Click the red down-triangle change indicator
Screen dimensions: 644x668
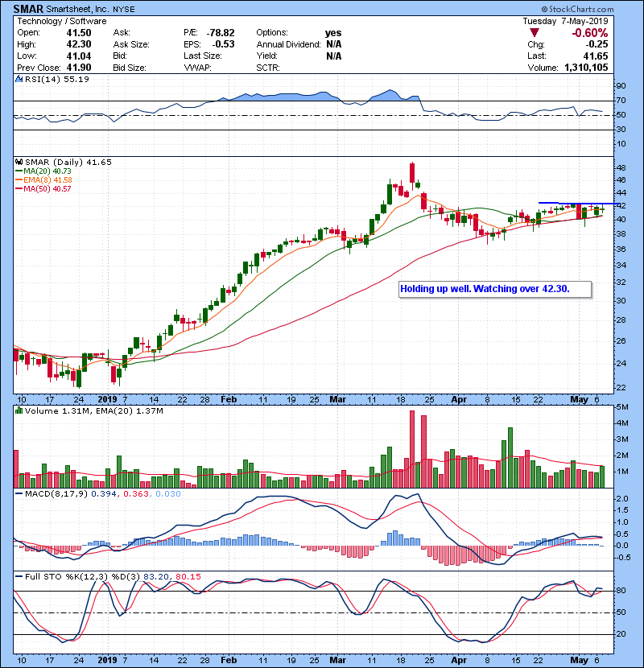pyautogui.click(x=535, y=33)
